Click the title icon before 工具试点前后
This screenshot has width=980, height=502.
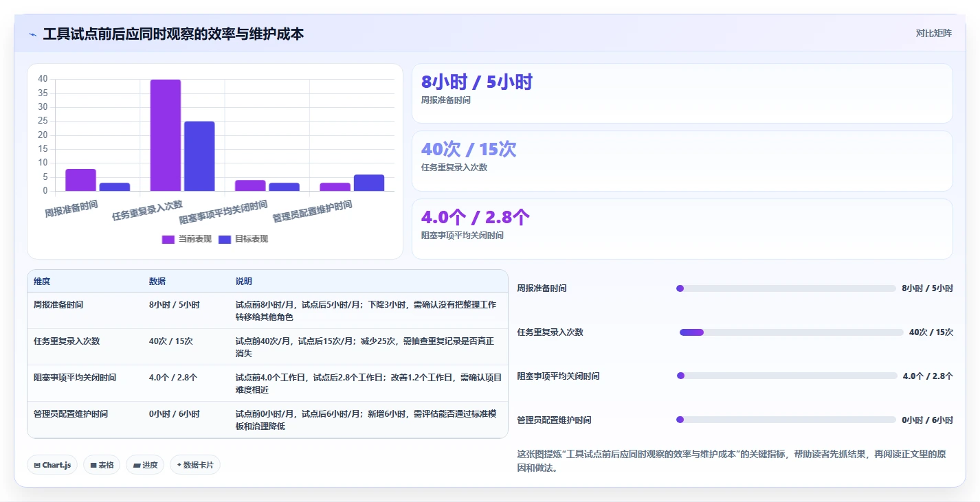click(32, 34)
